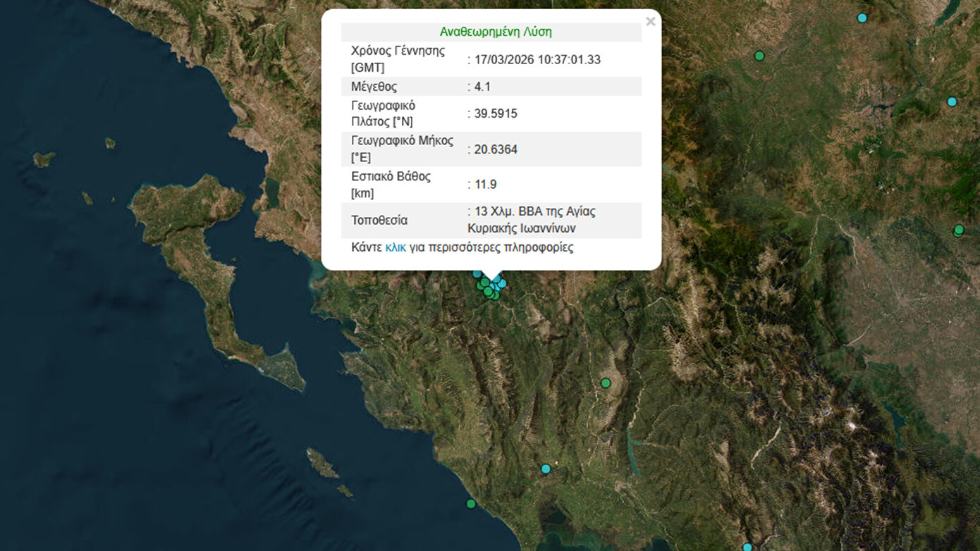Click the 'Γεωγραφικό Μήκος [°E]' label
The image size is (980, 551).
[402, 149]
